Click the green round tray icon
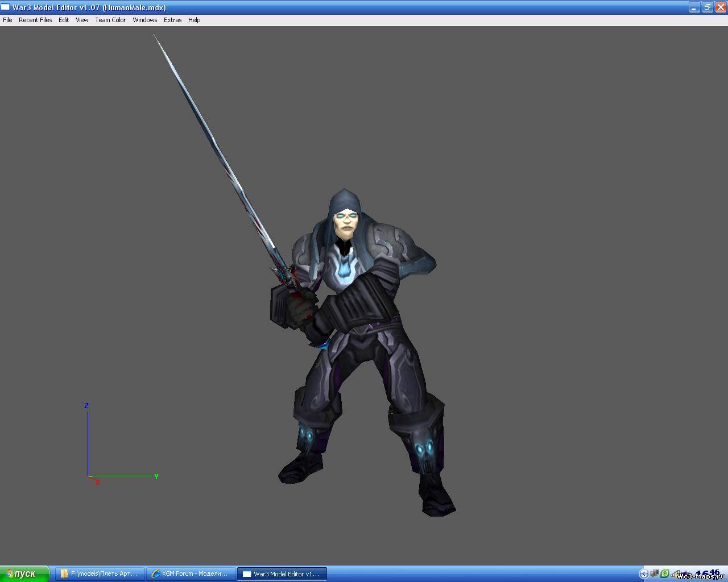 tap(664, 573)
